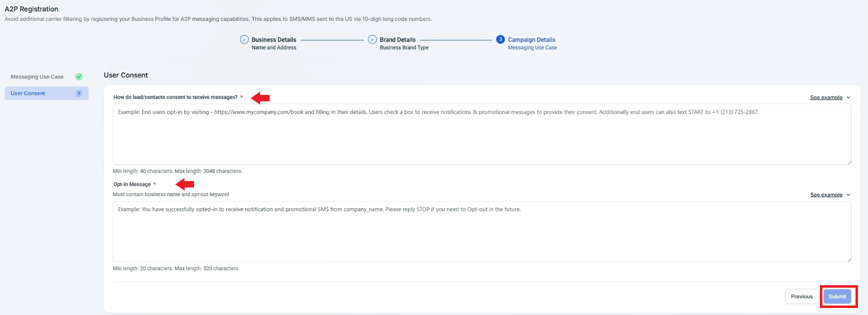Open the Campaign Details step label
The height and width of the screenshot is (315, 868).
click(531, 39)
